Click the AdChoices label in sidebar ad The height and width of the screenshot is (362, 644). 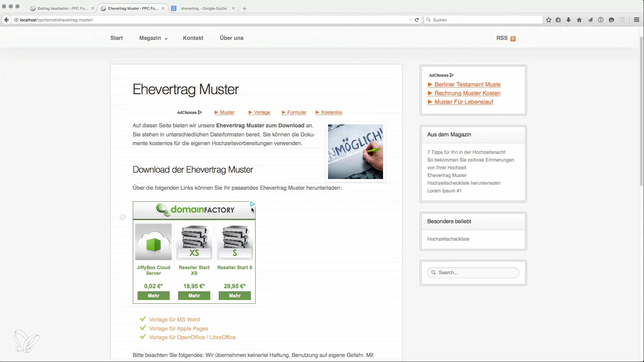[441, 75]
